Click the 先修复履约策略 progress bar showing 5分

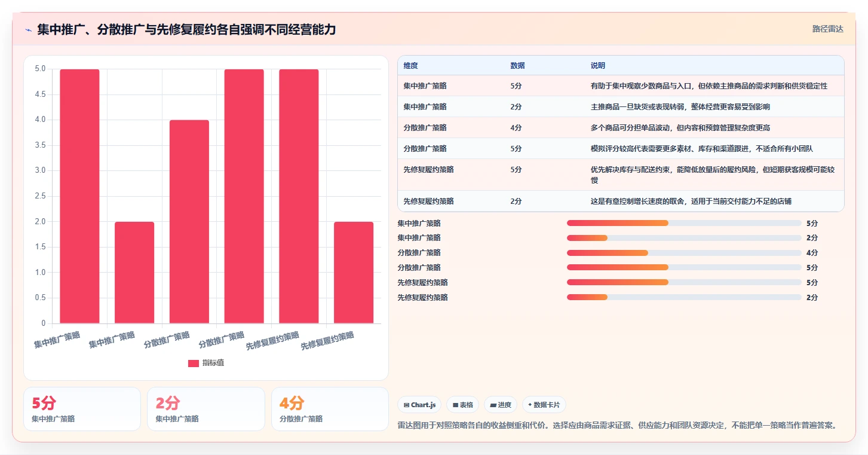[x=684, y=282]
